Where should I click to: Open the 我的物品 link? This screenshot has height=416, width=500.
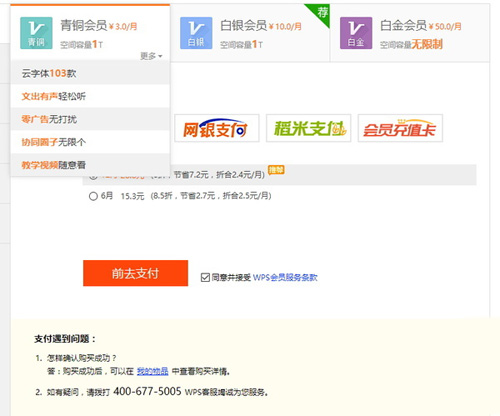tap(153, 371)
